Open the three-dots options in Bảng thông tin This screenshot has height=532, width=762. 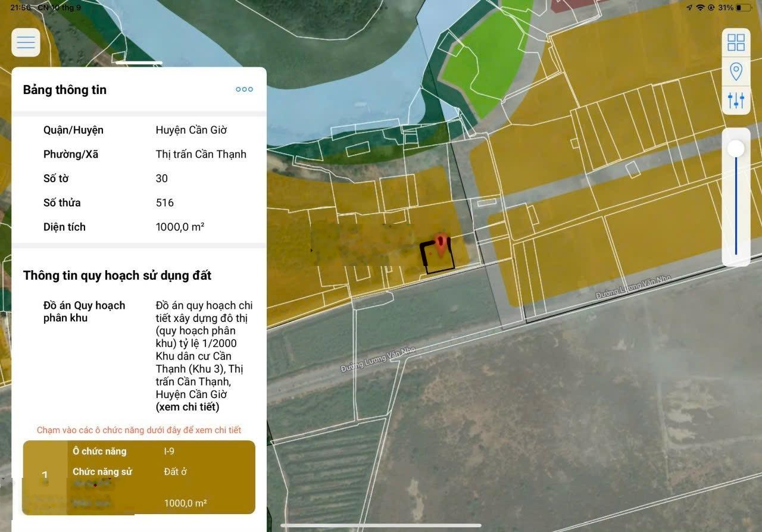[244, 89]
